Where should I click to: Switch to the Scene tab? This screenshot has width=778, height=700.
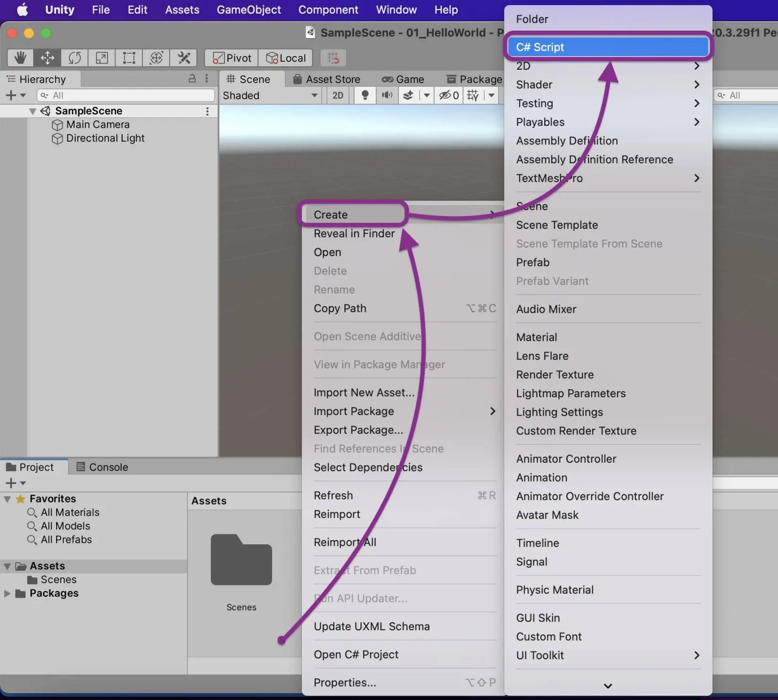[x=248, y=79]
